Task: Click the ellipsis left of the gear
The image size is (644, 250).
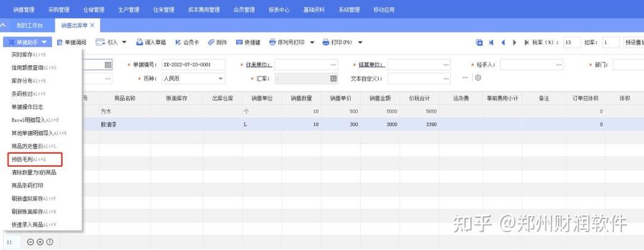Action: click(465, 78)
